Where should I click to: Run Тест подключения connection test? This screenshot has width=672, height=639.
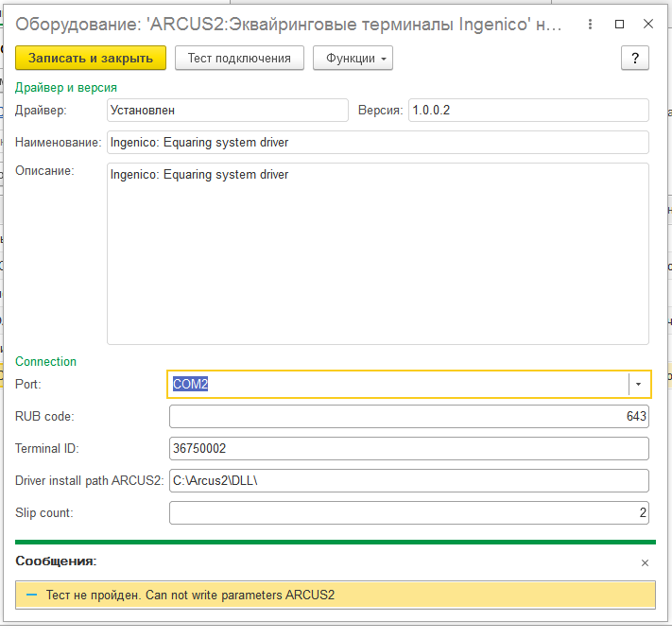(239, 59)
